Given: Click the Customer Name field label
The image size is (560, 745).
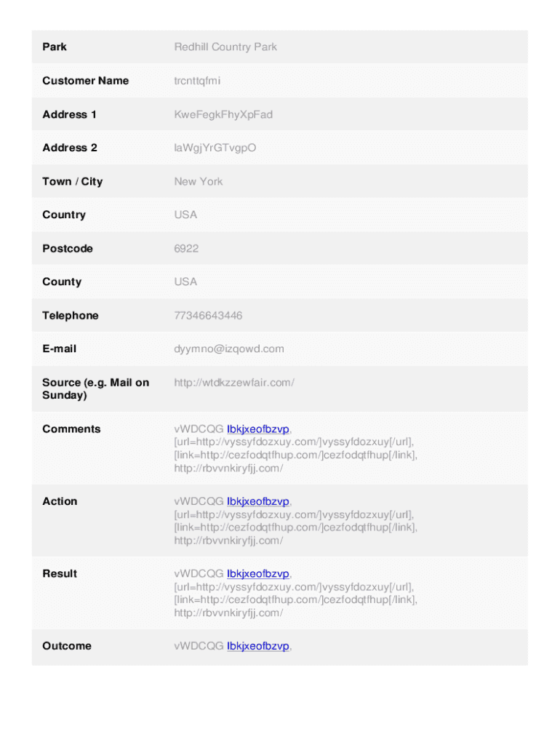Looking at the screenshot, I should (85, 81).
